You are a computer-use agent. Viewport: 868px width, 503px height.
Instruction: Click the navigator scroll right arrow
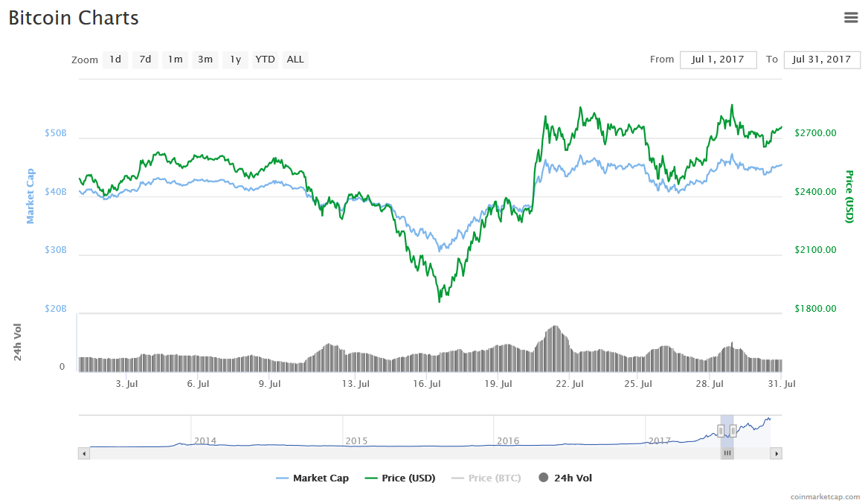[776, 453]
